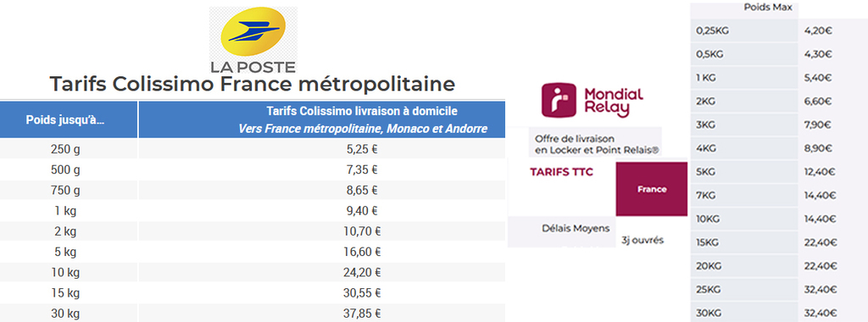Click the TARIFS TTC label
This screenshot has width=868, height=322.
click(561, 172)
